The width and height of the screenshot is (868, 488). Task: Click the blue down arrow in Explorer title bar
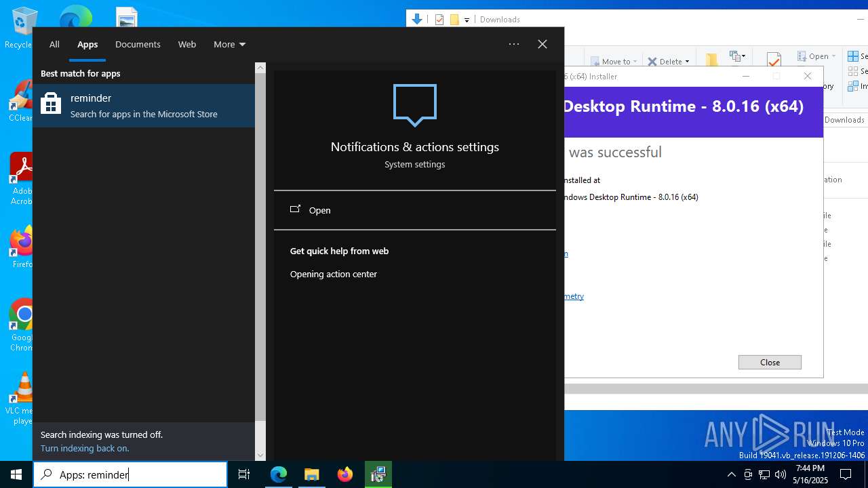click(417, 19)
